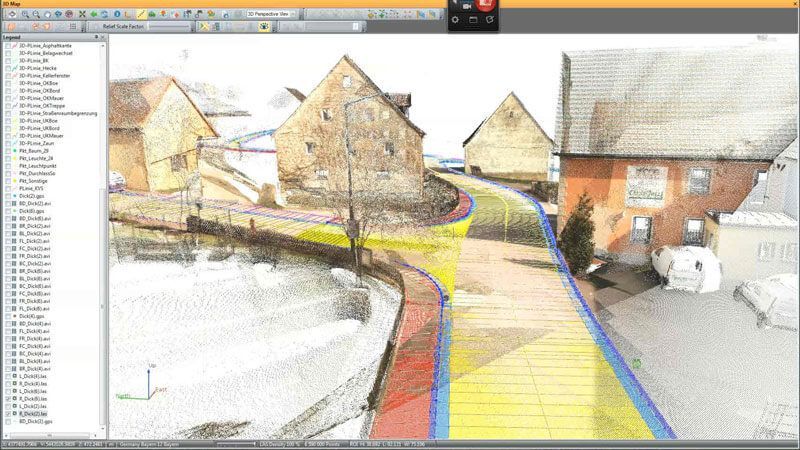Enable the 3D-PLinie_Asphaltkante layer checkbox

[10, 46]
